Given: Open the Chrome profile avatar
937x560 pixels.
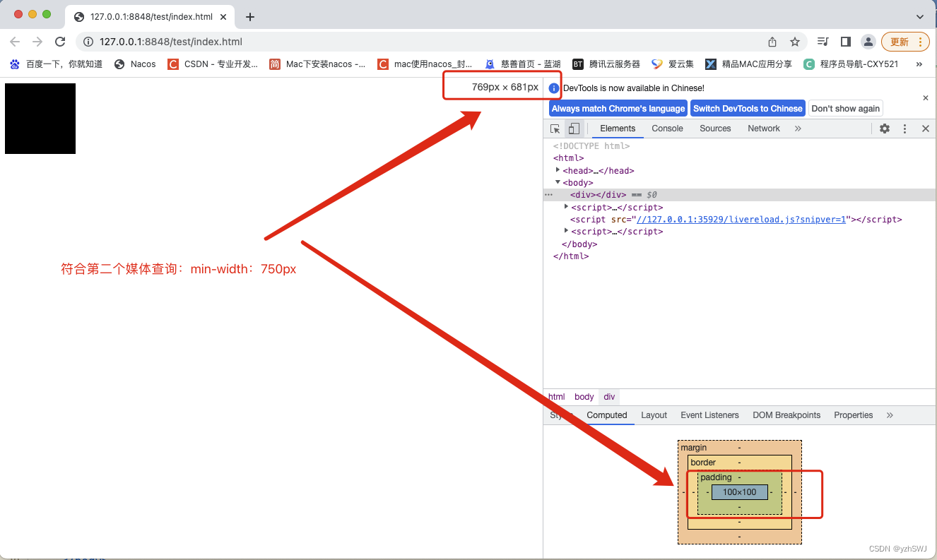Looking at the screenshot, I should [868, 42].
